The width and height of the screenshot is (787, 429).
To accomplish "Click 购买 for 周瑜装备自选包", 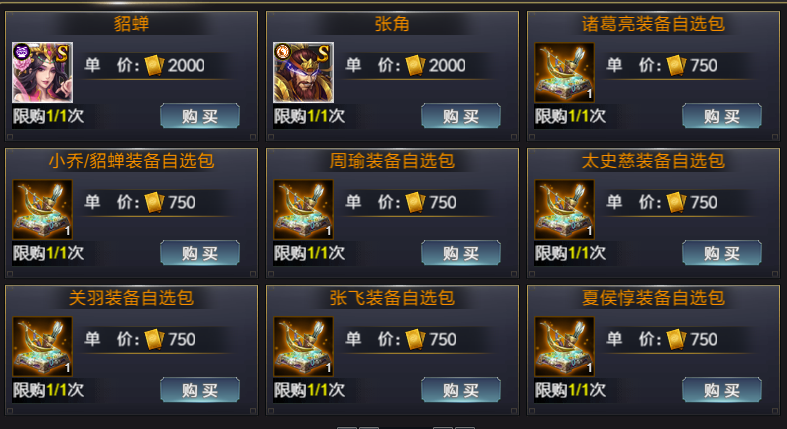I will pyautogui.click(x=461, y=253).
